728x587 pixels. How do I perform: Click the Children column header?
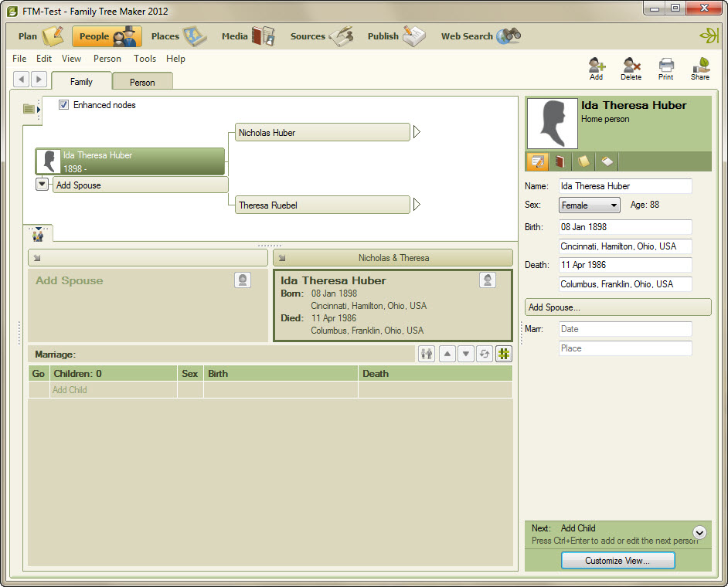pyautogui.click(x=114, y=374)
